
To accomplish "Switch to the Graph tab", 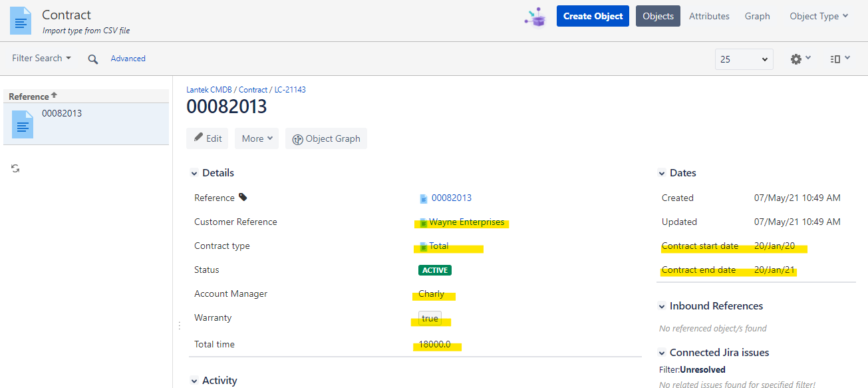I will point(758,16).
